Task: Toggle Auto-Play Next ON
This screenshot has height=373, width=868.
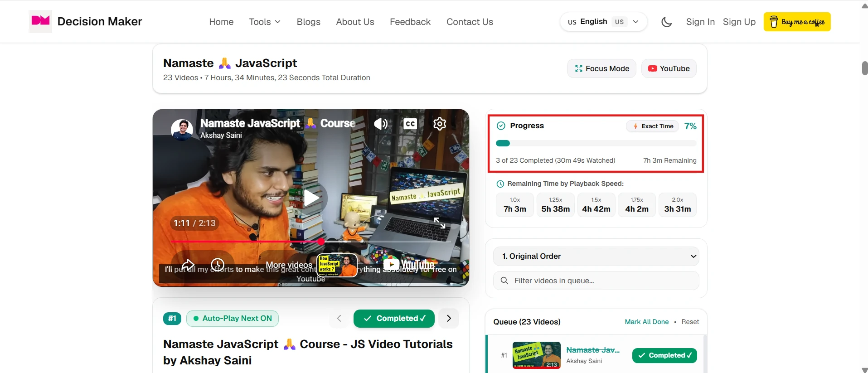Action: (x=233, y=318)
